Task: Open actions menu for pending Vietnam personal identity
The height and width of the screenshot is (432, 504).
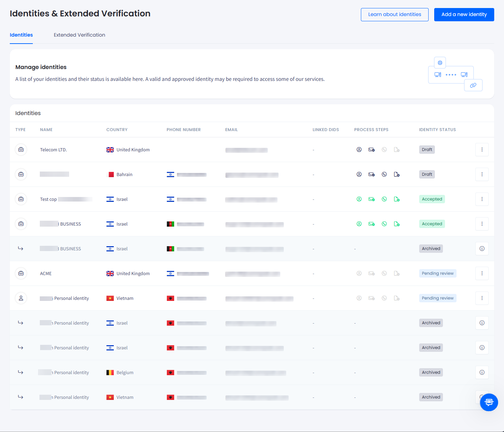Action: 482,298
